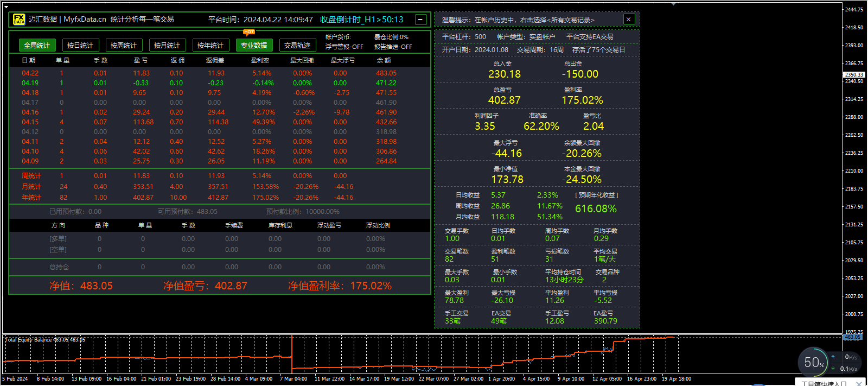This screenshot has height=386, width=868.
Task: Switch to the 按日统计 tab
Action: point(80,45)
